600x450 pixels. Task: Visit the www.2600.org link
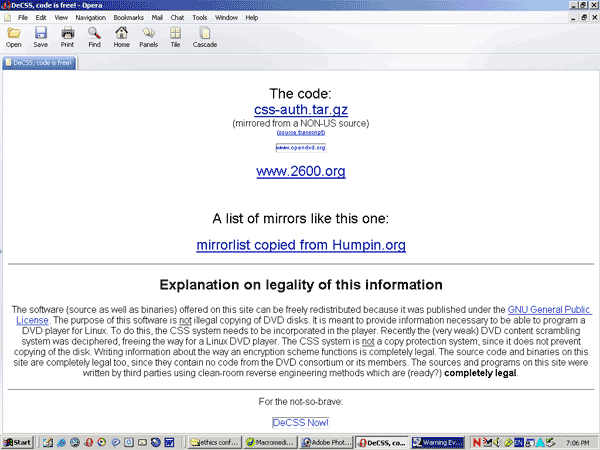point(301,171)
